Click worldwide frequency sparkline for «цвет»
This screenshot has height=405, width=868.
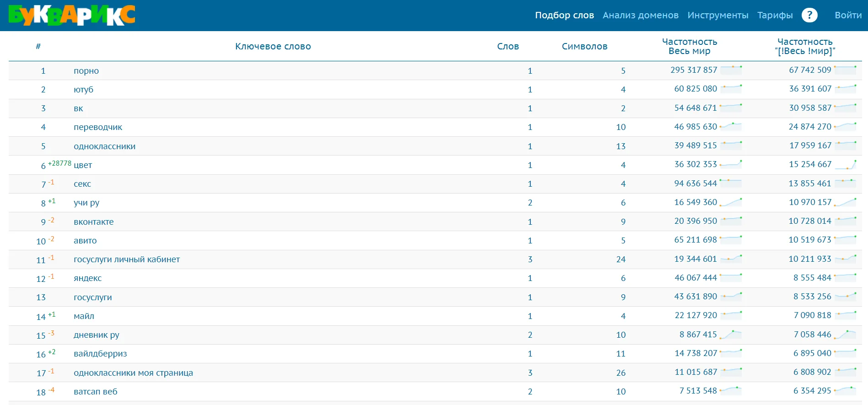(730, 164)
